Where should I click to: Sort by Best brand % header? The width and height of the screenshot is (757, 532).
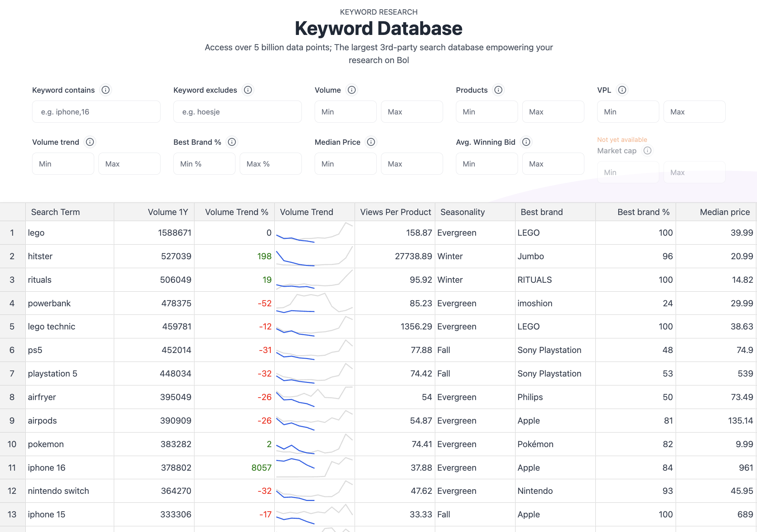[636, 212]
